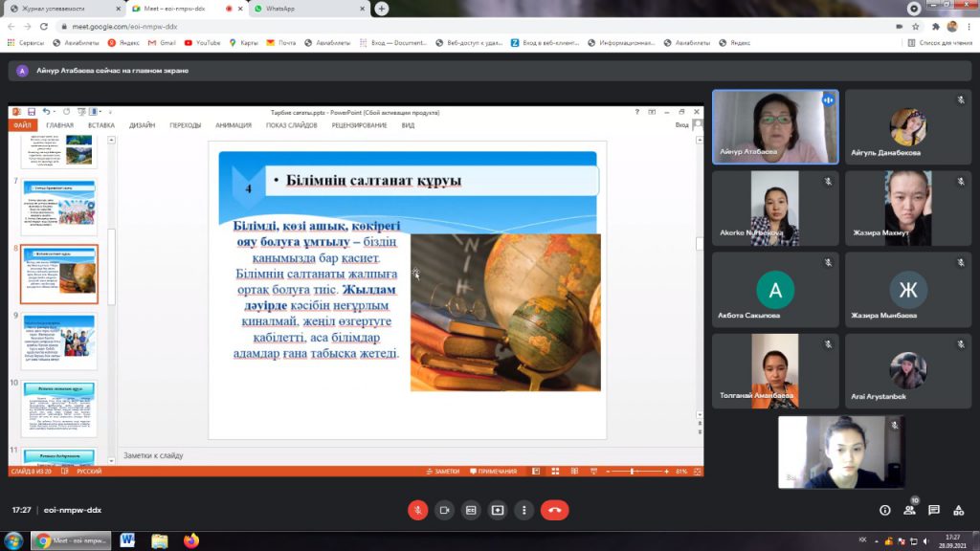Select Айгуль Данабекова's video tile
The height and width of the screenshot is (551, 980).
coord(907,127)
